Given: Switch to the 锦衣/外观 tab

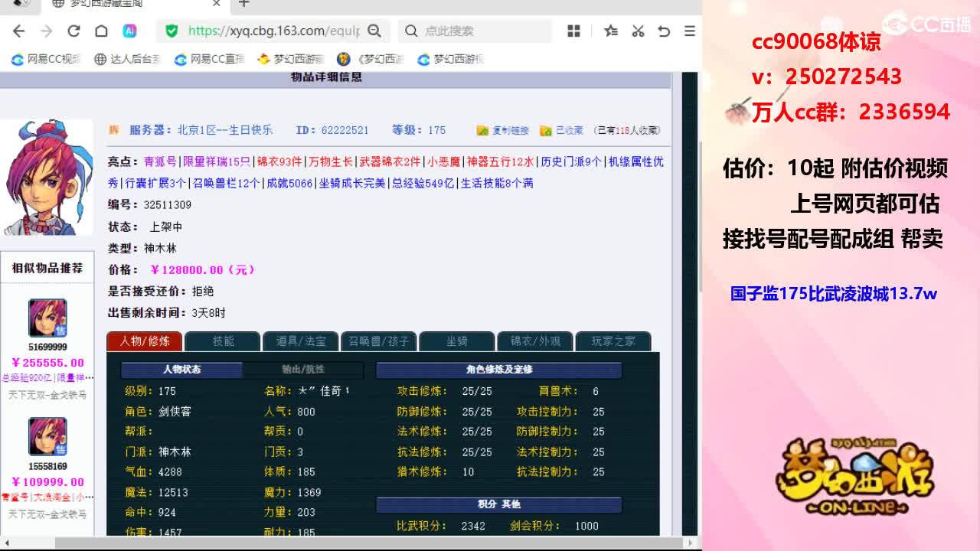Looking at the screenshot, I should [x=535, y=341].
